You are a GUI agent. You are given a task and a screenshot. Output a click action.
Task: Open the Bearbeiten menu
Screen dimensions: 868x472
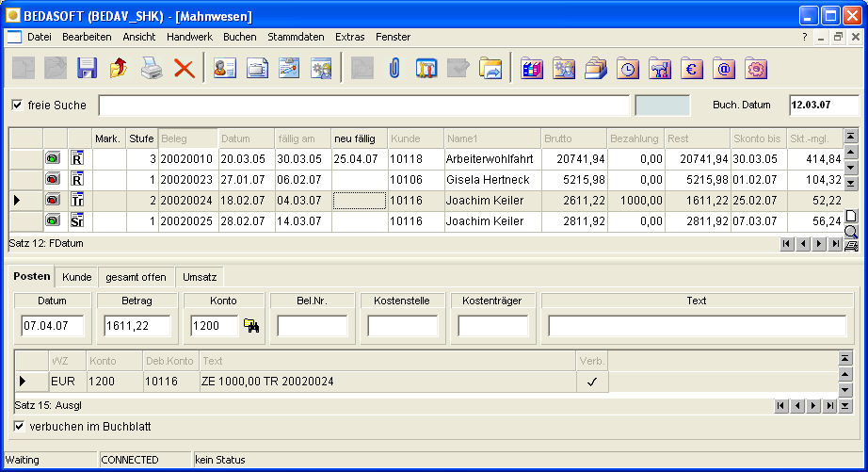coord(87,37)
